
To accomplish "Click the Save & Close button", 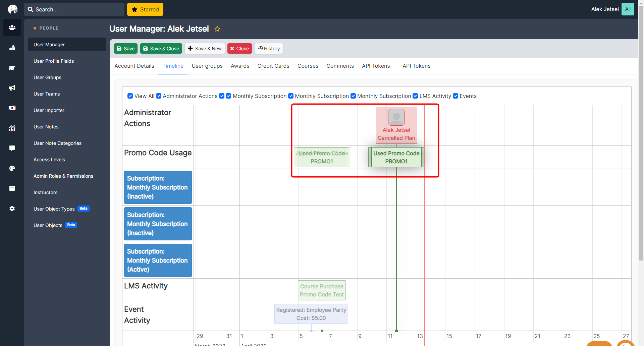I will point(161,49).
